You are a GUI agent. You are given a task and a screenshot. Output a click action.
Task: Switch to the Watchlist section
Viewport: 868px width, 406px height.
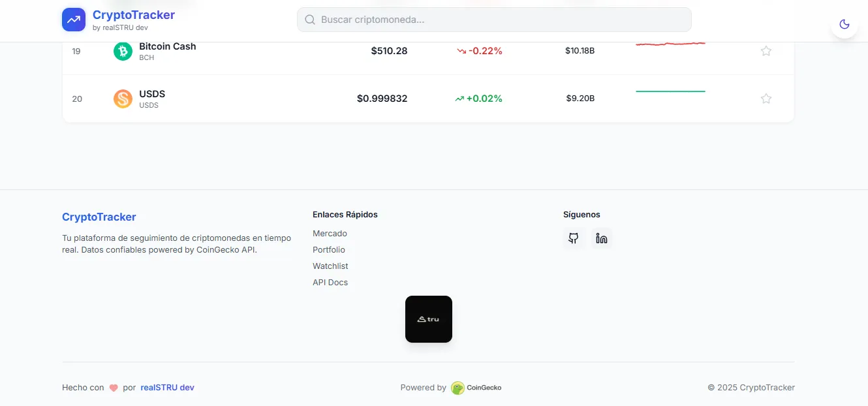330,266
